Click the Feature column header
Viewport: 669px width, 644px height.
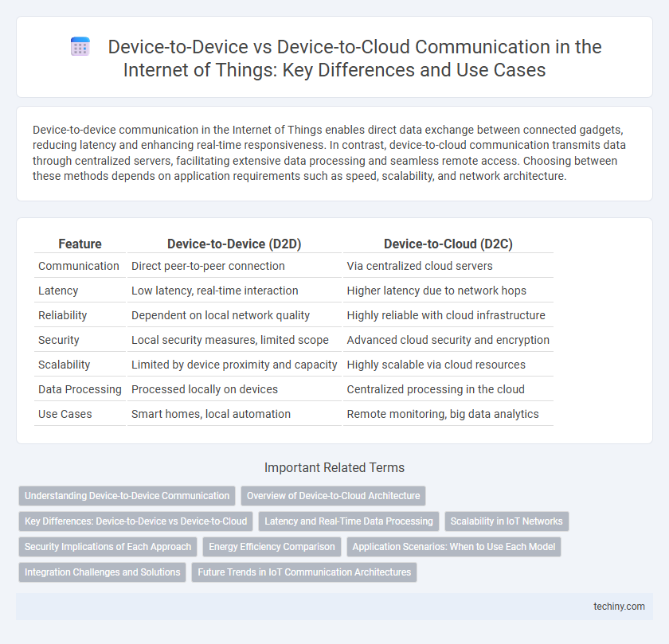point(80,244)
